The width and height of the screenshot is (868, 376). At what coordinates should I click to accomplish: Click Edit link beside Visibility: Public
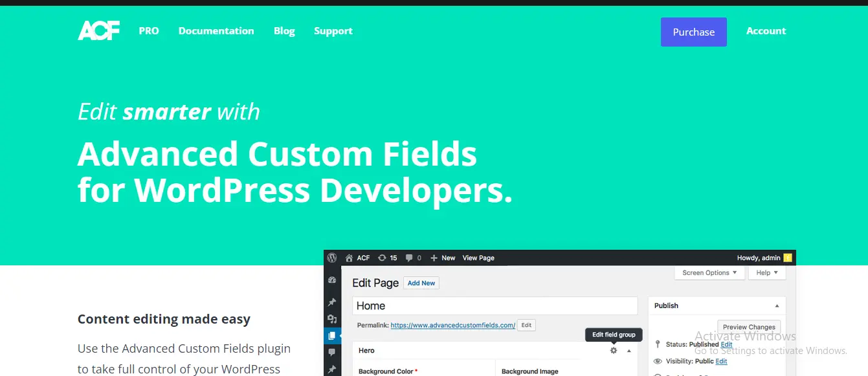point(721,361)
